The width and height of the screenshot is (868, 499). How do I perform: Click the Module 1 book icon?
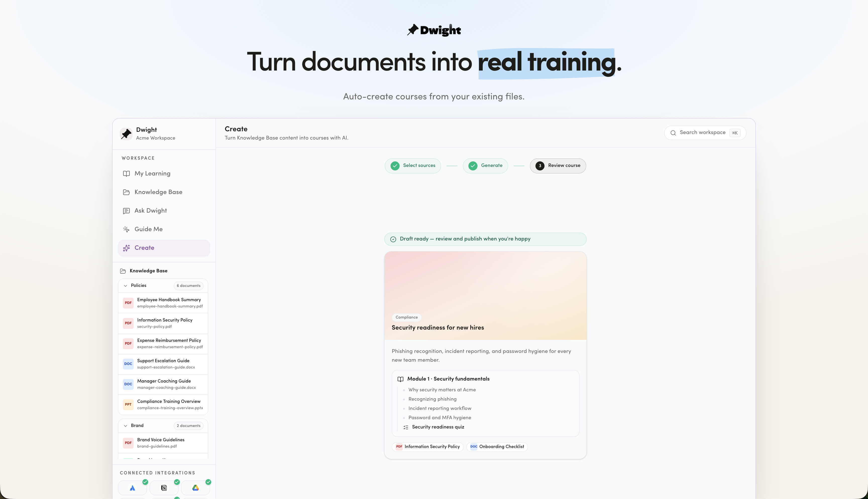(x=400, y=379)
